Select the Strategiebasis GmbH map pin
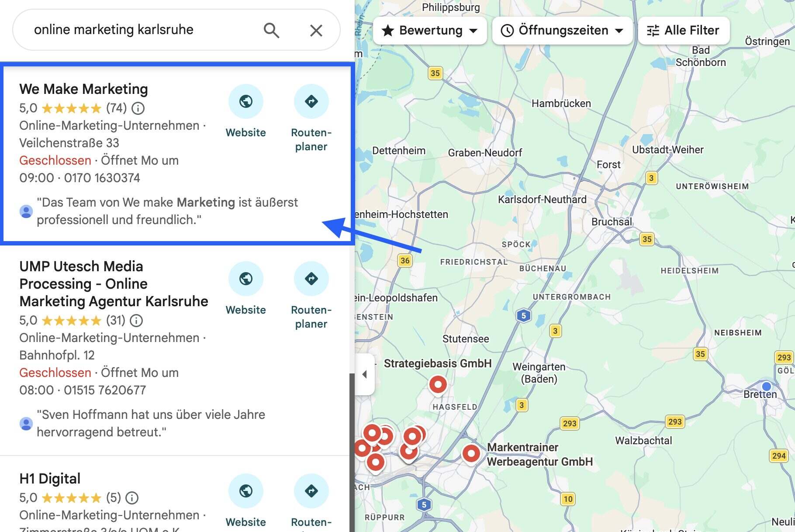 pos(438,385)
